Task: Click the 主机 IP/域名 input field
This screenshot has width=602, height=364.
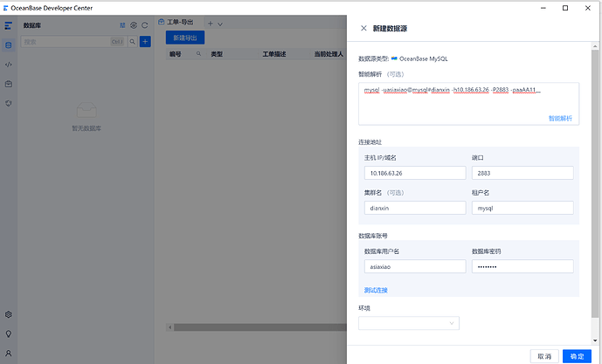Action: pos(414,173)
